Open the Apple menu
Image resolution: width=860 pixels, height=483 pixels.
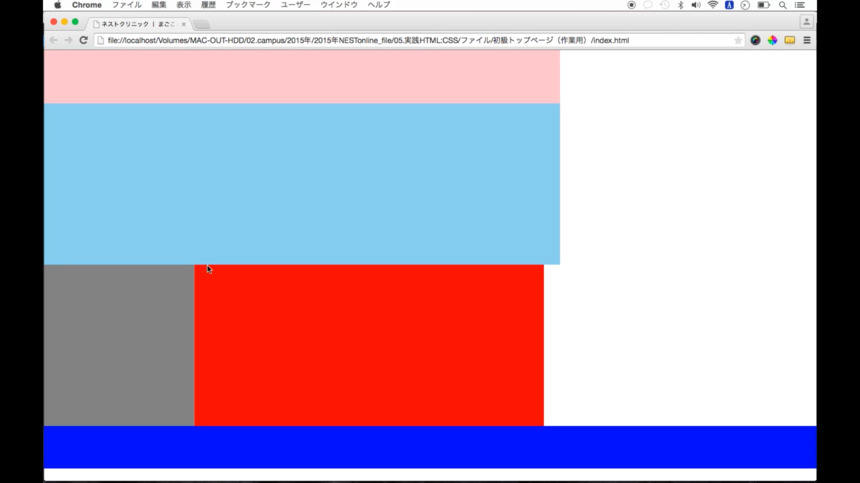point(58,5)
